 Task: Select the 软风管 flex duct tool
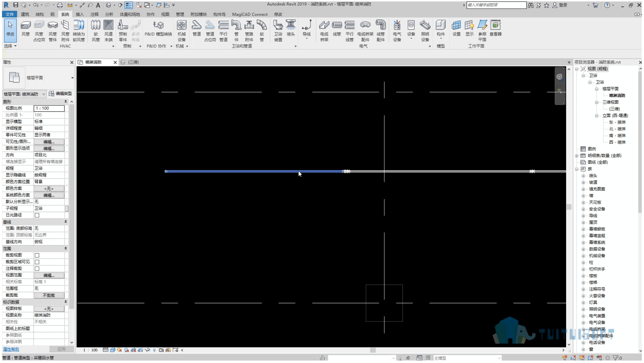96,31
